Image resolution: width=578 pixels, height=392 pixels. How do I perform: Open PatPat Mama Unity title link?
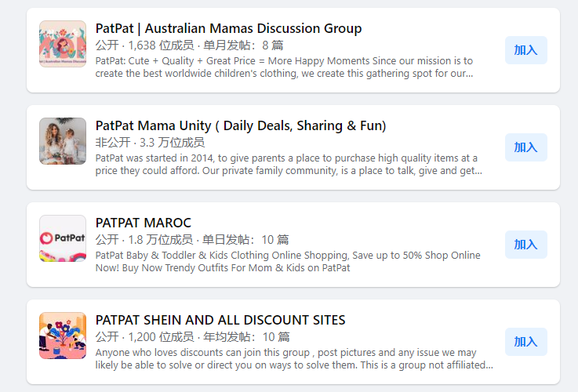241,126
